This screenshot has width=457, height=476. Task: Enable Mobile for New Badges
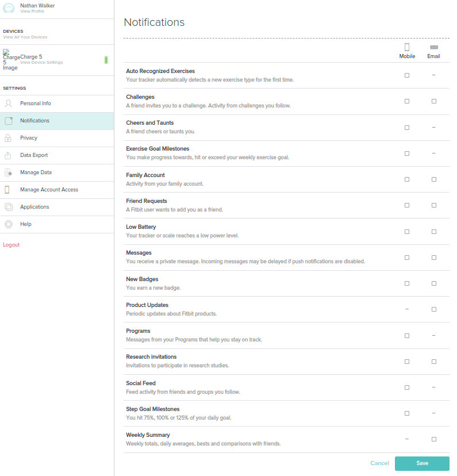click(407, 283)
